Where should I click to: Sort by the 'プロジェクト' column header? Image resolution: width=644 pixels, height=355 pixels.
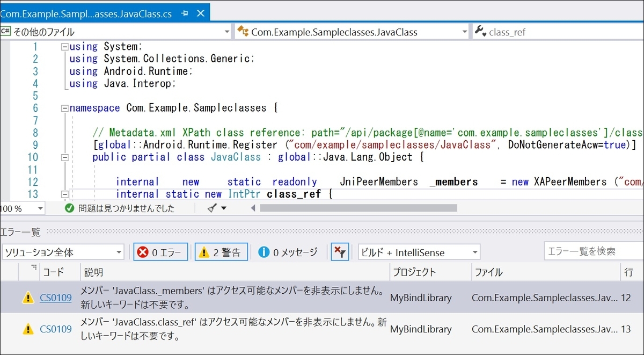coord(430,272)
